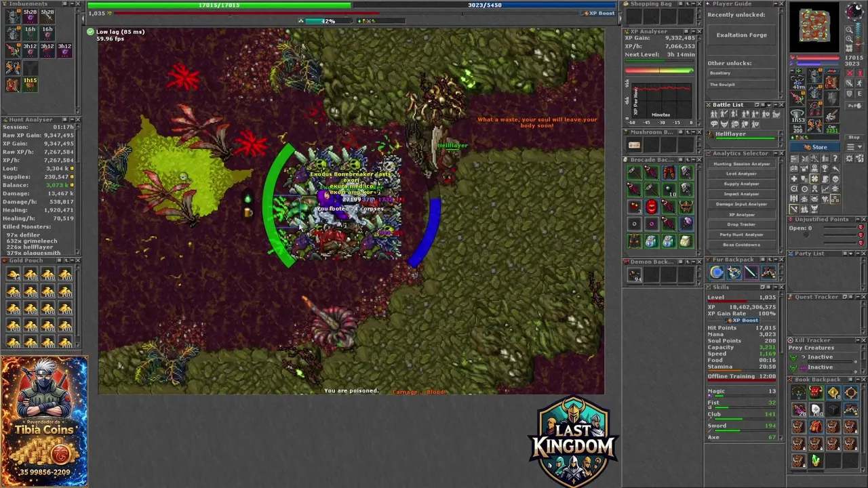Viewport: 868px width, 488px height.
Task: Click the trophy icon in sidebar grid
Action: [x=825, y=168]
